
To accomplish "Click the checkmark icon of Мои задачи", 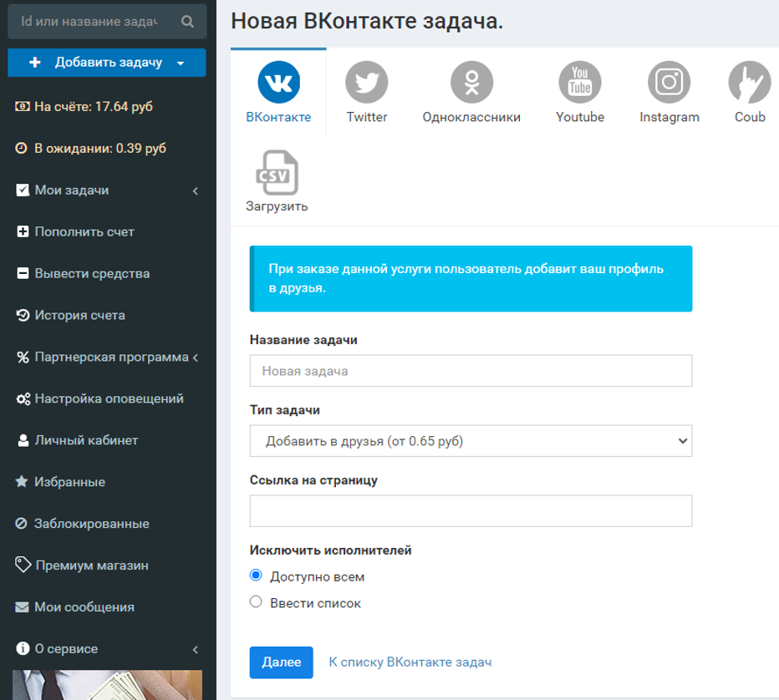I will click(x=23, y=190).
